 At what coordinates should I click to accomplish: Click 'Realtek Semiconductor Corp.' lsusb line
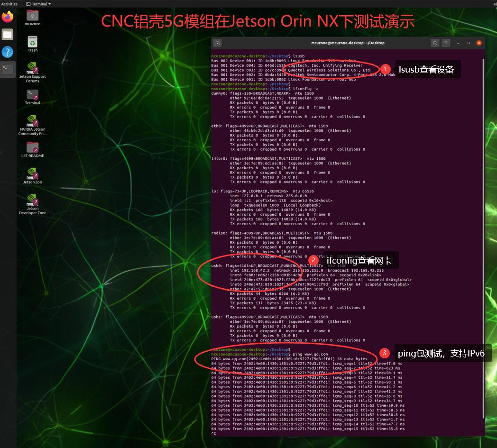(303, 75)
